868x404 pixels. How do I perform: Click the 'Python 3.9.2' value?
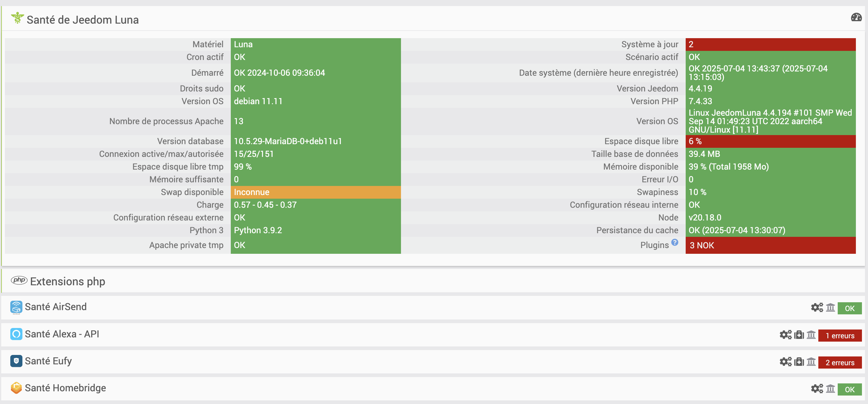coord(316,230)
